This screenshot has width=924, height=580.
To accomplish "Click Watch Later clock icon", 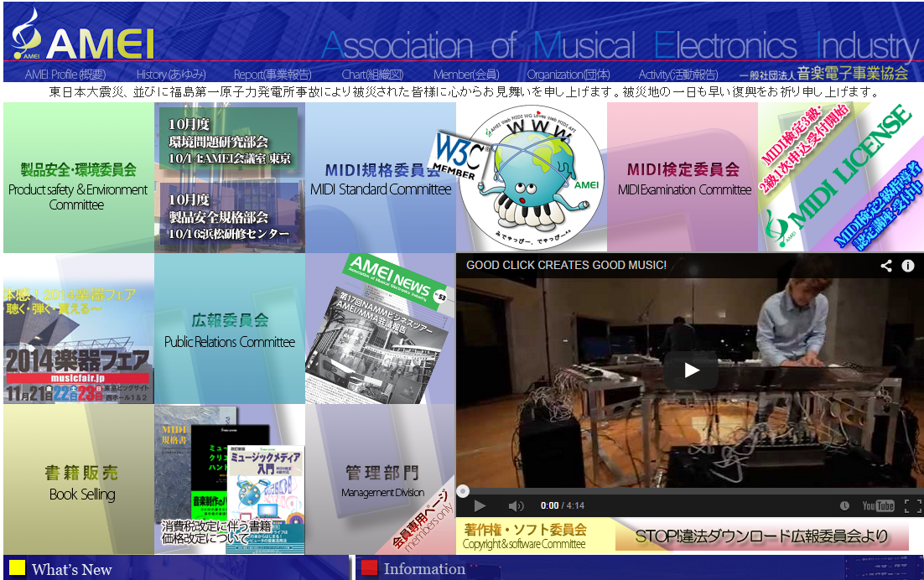I will (x=844, y=505).
